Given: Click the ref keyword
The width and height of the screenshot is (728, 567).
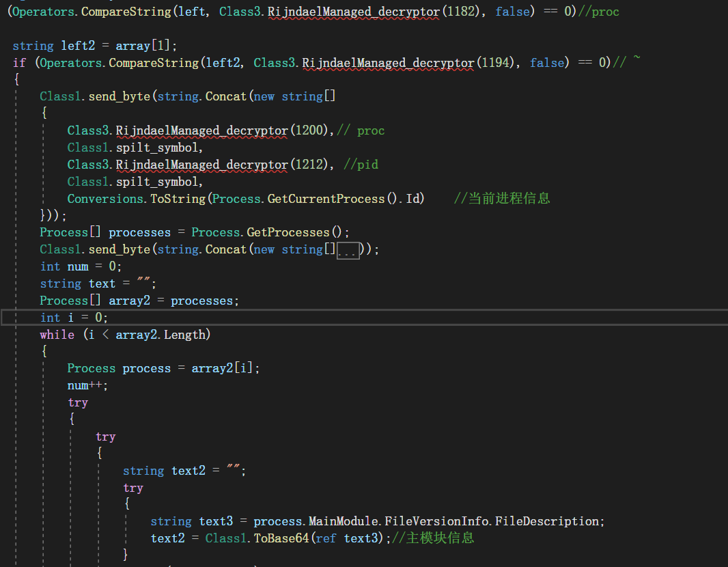Looking at the screenshot, I should tap(326, 538).
